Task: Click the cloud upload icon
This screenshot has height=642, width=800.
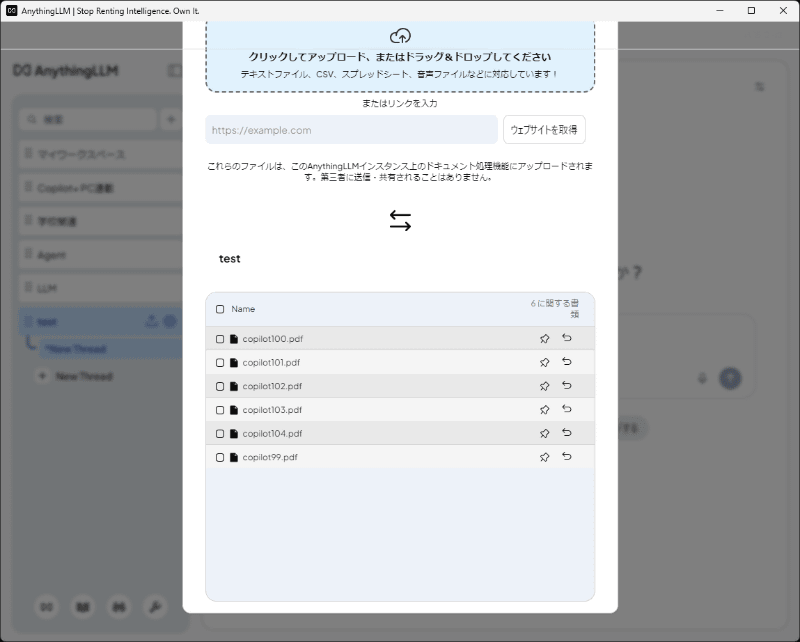Action: pos(400,36)
